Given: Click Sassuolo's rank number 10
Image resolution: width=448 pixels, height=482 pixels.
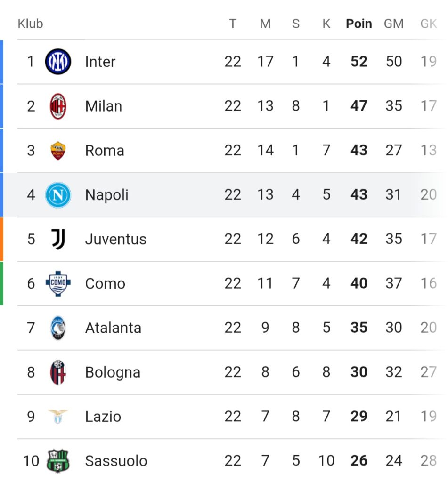Looking at the screenshot, I should pyautogui.click(x=31, y=461).
